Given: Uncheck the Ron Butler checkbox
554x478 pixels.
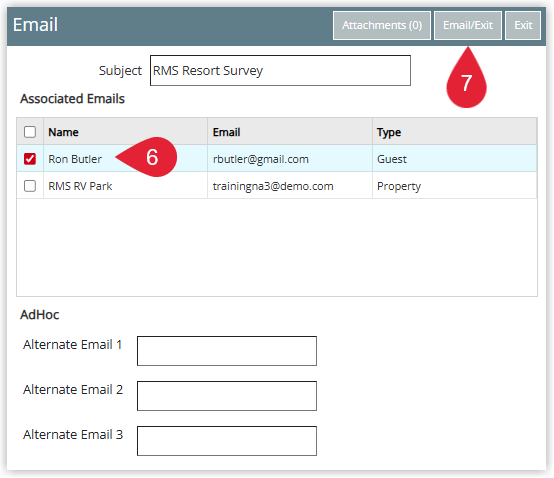Looking at the screenshot, I should 30,159.
